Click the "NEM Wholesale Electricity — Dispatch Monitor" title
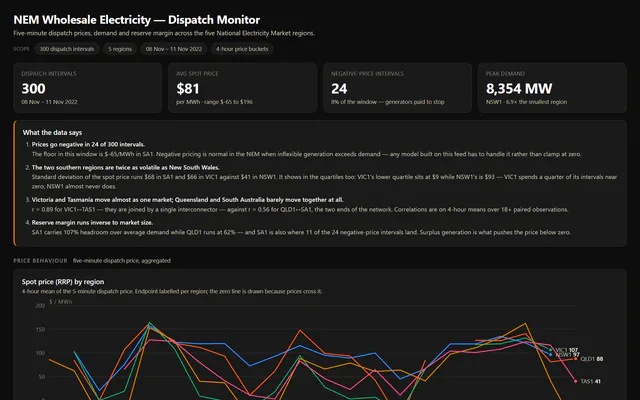Screen dimensions: 640x400 [137, 20]
